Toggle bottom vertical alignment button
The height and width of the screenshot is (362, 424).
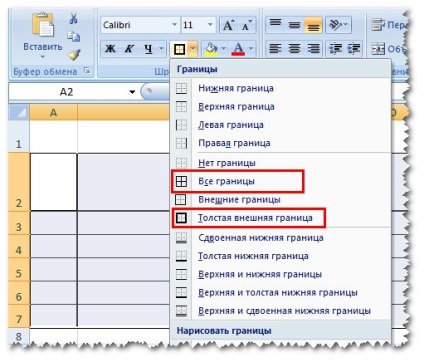coord(313,25)
